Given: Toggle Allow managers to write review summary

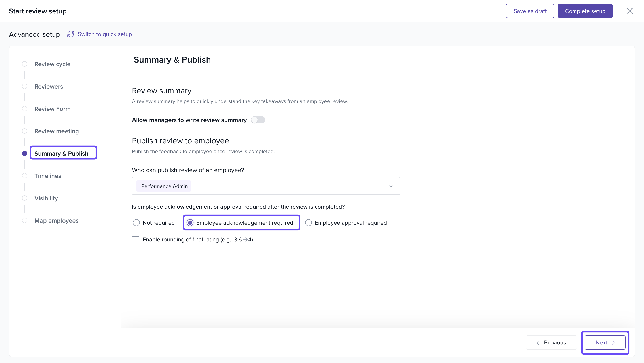Looking at the screenshot, I should (x=258, y=120).
